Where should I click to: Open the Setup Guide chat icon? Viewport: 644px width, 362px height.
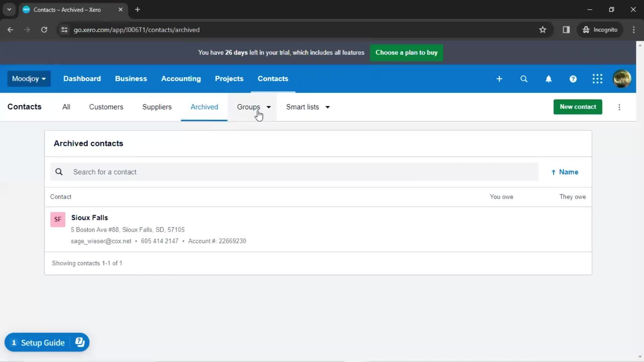pyautogui.click(x=80, y=342)
